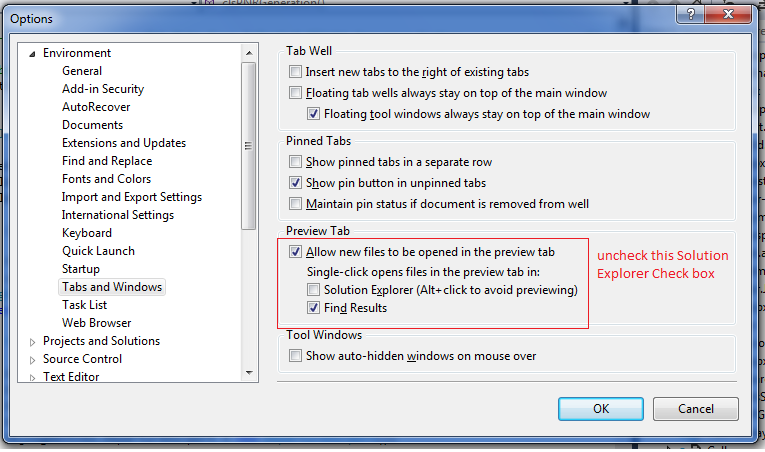Toggle Solution Explorer preview checkbox

pos(313,290)
